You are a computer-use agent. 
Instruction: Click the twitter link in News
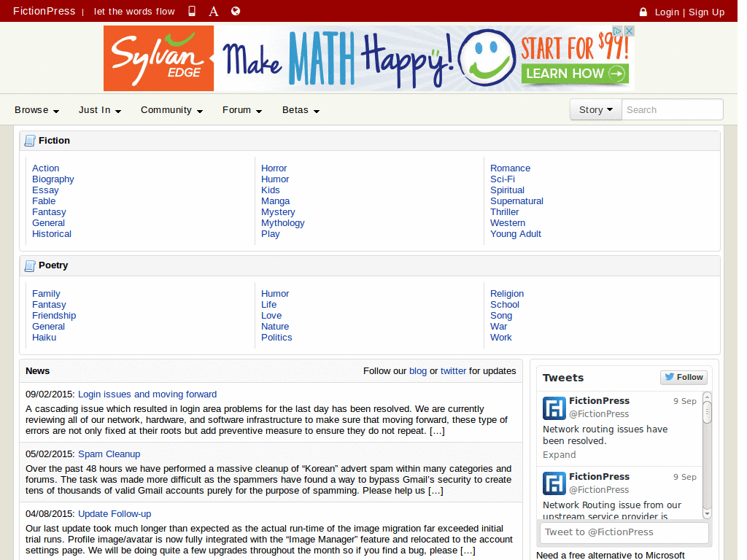tap(453, 371)
